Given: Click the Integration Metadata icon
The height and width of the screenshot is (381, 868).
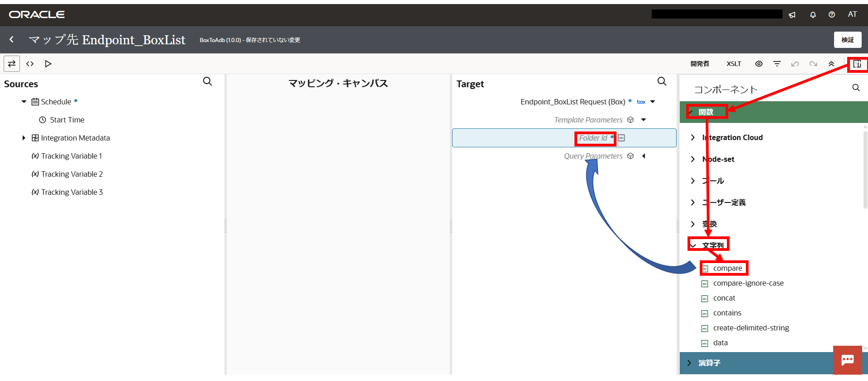Looking at the screenshot, I should pyautogui.click(x=35, y=138).
